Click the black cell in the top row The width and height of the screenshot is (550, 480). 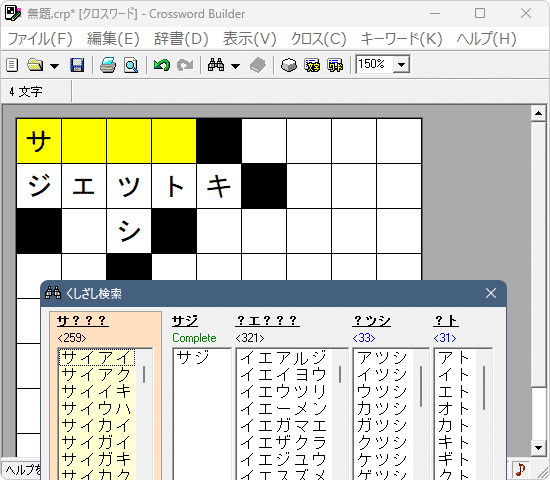pos(219,141)
